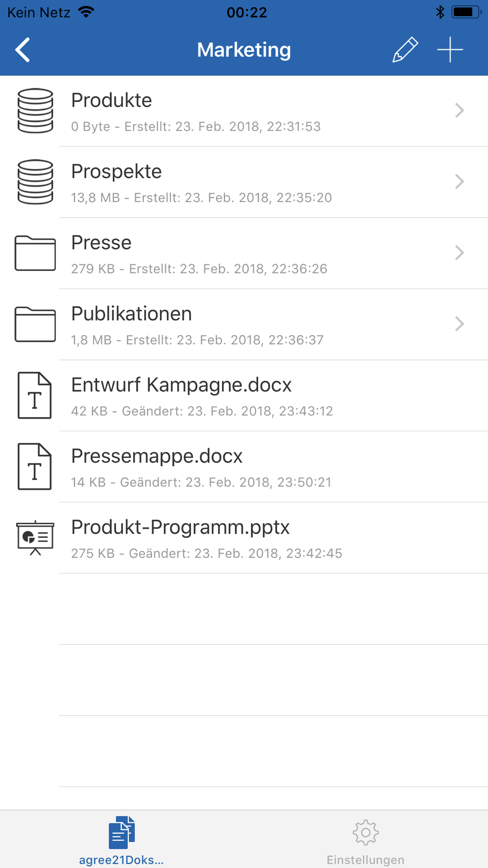This screenshot has height=868, width=488.
Task: Tap the Publikationen folder icon
Action: pos(35,324)
